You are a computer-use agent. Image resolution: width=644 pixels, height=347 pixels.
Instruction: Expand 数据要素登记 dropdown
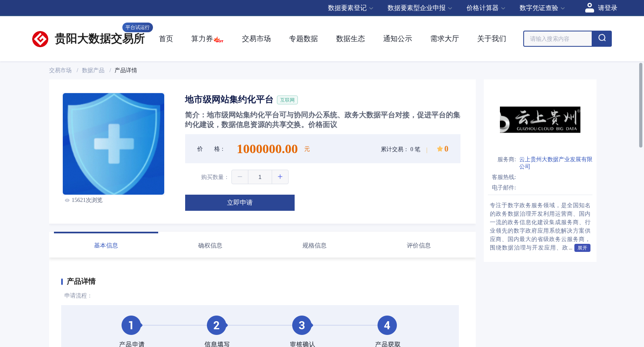(x=351, y=8)
